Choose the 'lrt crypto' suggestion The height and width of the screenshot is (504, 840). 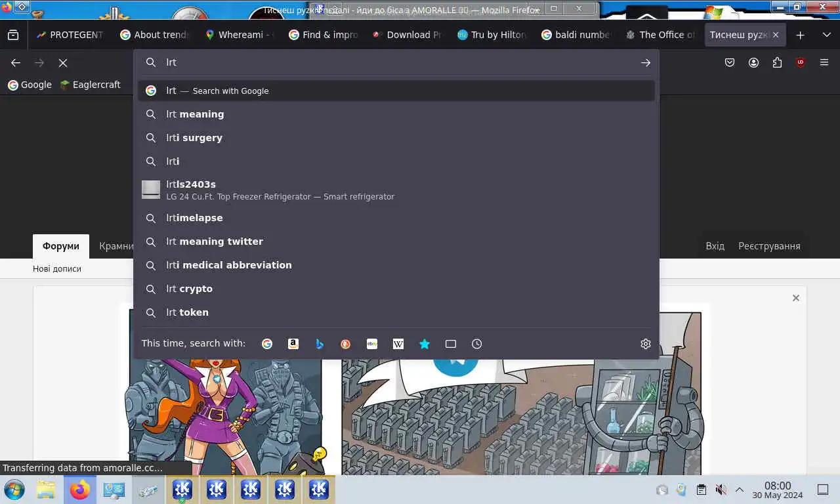[x=396, y=289]
